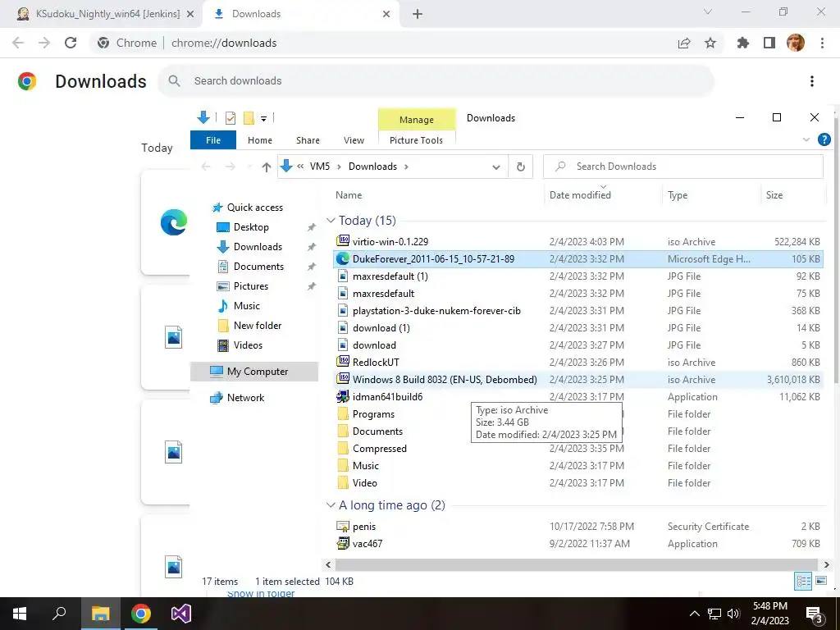Select virtio-win-0.1.229 iso file icon
This screenshot has width=840, height=630.
[343, 241]
